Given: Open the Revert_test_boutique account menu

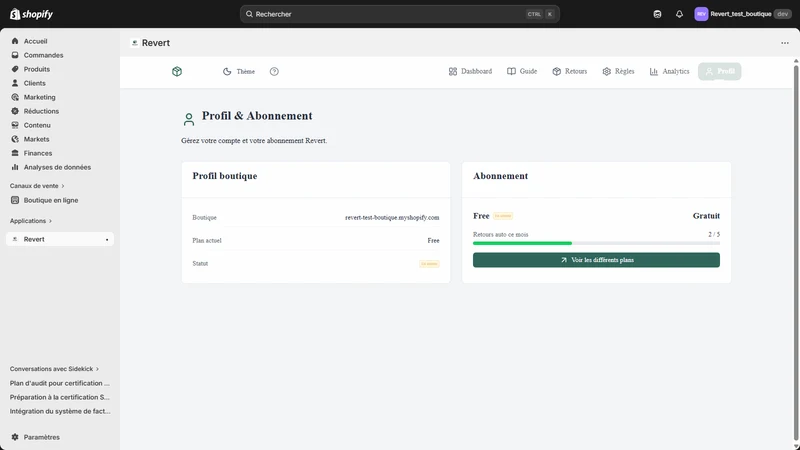Looking at the screenshot, I should coord(742,14).
